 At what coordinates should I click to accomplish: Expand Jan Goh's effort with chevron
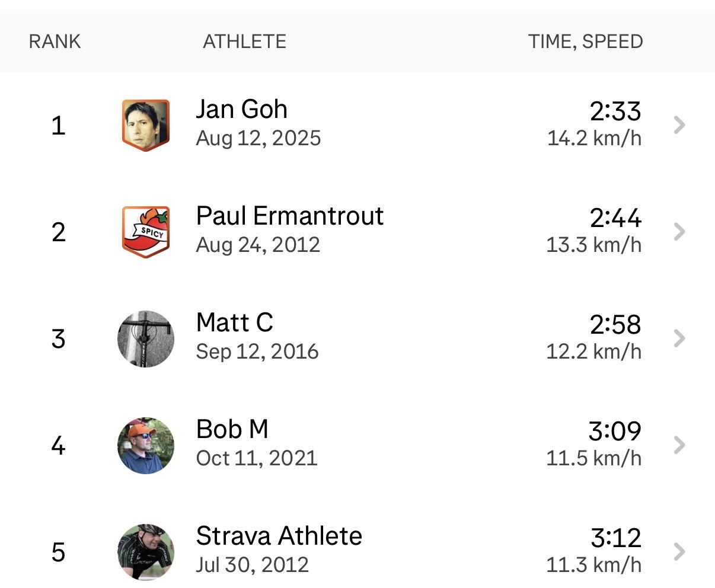679,125
